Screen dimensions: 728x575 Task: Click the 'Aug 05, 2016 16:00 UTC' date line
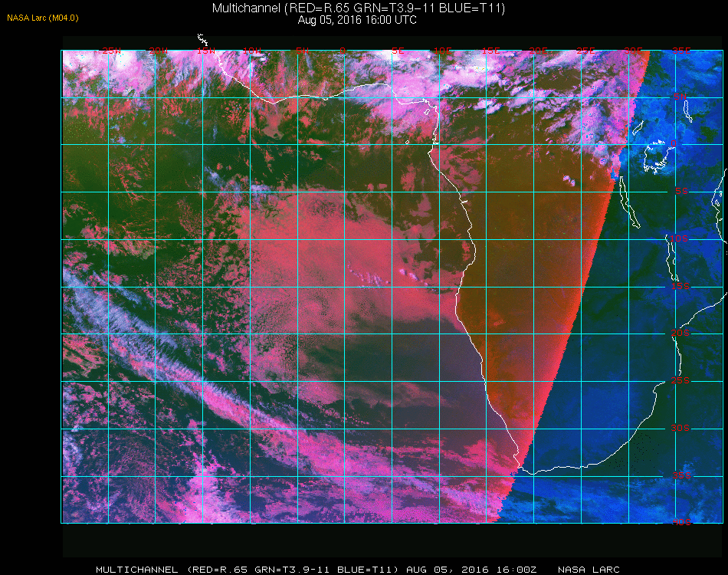[x=357, y=20]
